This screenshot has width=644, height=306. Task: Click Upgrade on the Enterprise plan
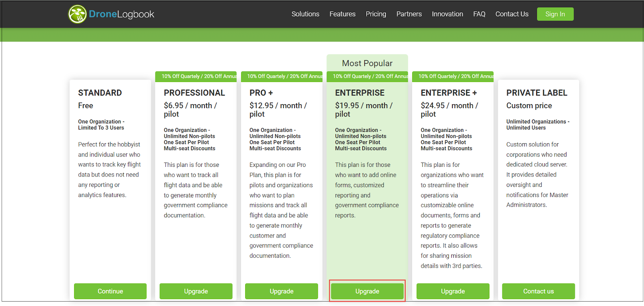[367, 291]
